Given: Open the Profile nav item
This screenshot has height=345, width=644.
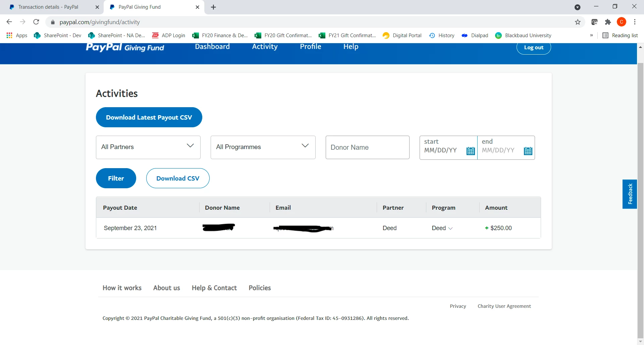Looking at the screenshot, I should pos(311,47).
